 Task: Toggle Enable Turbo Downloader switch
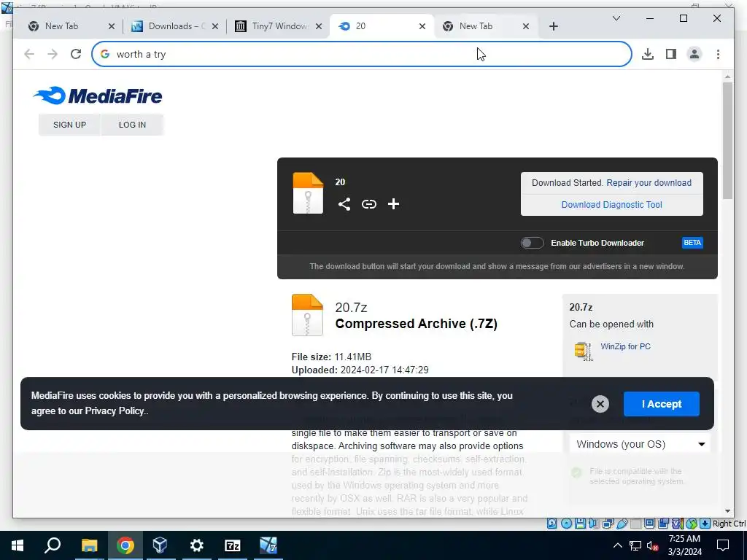coord(532,243)
